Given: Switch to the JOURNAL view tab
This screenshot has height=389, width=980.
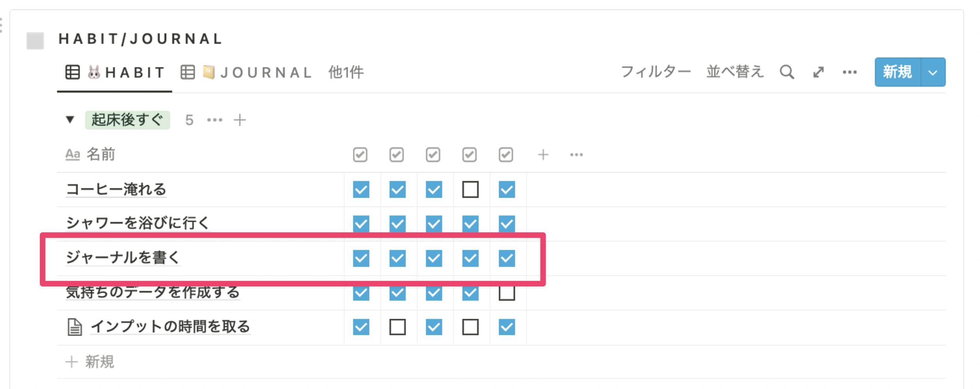Looking at the screenshot, I should (x=246, y=72).
